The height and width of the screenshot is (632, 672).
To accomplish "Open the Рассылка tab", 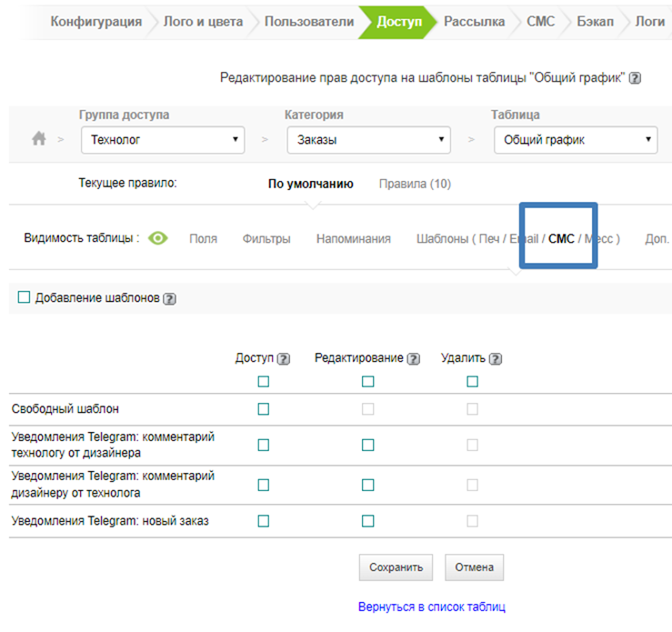I will (x=474, y=22).
